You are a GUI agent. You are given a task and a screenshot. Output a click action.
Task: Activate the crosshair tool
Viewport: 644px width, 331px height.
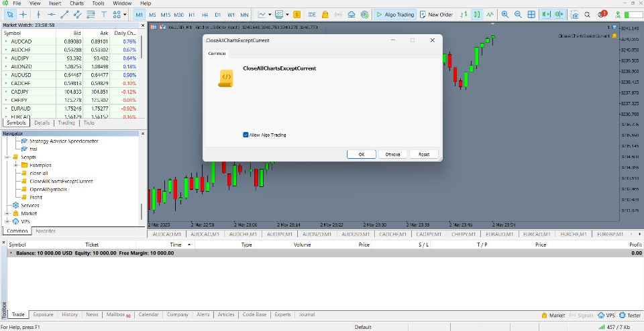coord(23,14)
